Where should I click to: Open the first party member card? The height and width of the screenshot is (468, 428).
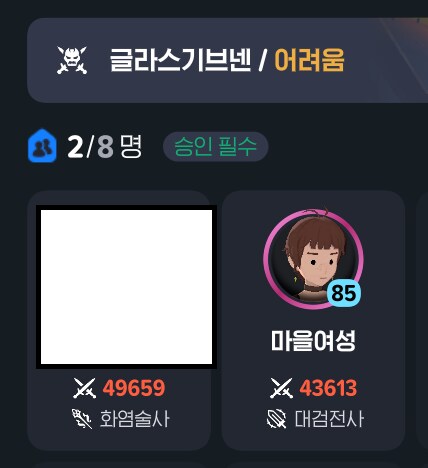119,321
